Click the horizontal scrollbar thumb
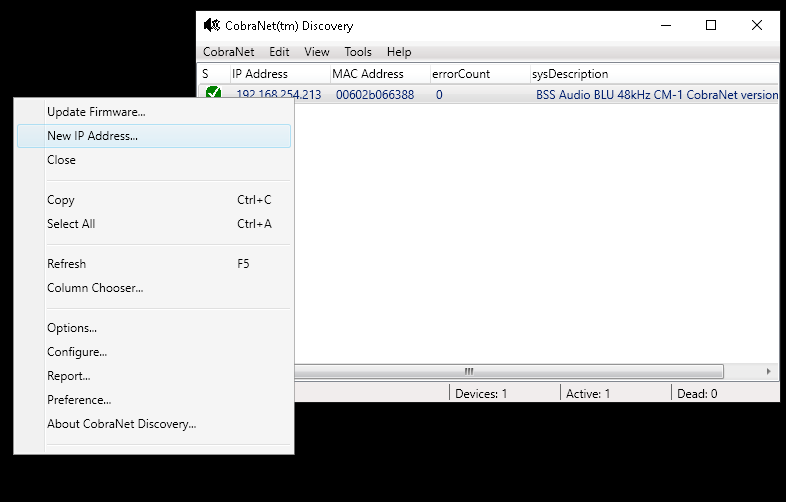786x502 pixels. point(468,371)
